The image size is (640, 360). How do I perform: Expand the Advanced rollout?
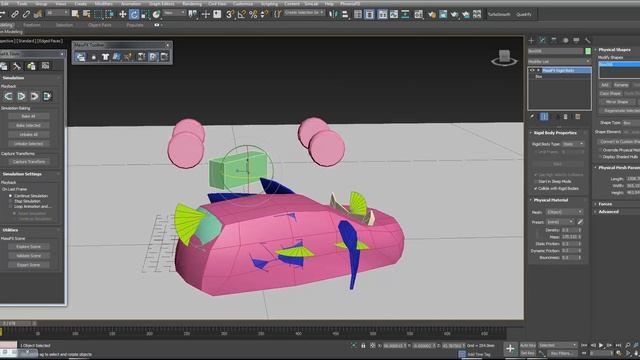[608, 212]
